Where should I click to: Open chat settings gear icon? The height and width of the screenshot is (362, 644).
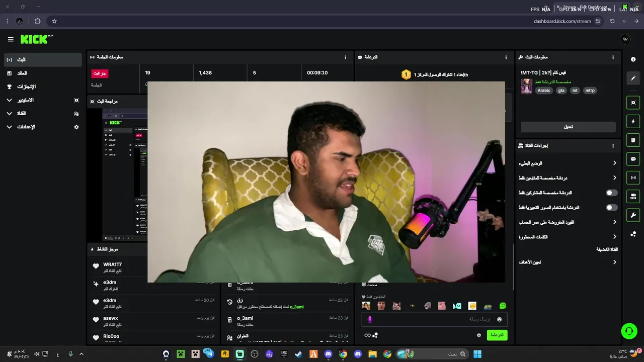point(479,335)
